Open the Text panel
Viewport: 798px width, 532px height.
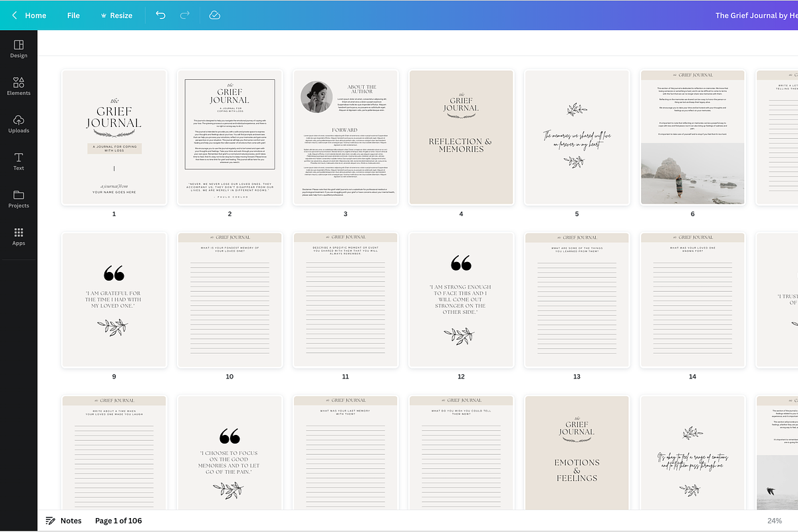[x=19, y=162]
